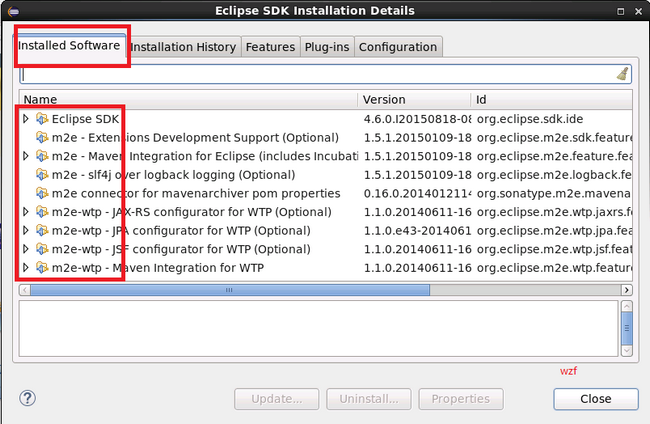This screenshot has width=650, height=424.
Task: Close the Installation Details dialog
Action: point(596,399)
